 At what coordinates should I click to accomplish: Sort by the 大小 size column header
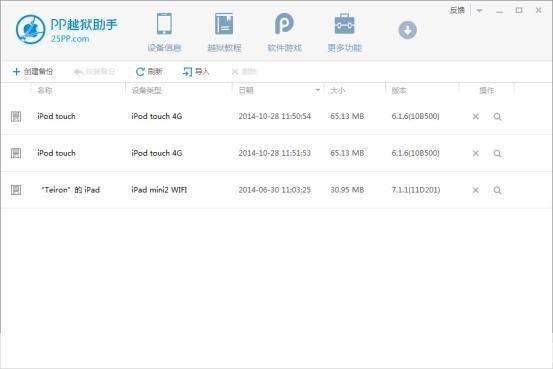coord(337,91)
